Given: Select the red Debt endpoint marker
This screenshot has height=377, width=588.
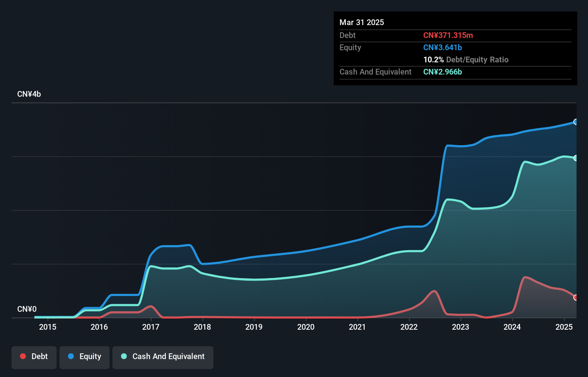Looking at the screenshot, I should click(576, 297).
